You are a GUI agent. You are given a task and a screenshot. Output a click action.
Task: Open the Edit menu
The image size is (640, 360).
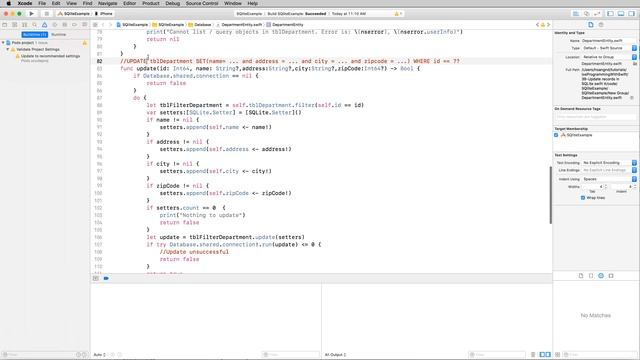[x=56, y=3]
